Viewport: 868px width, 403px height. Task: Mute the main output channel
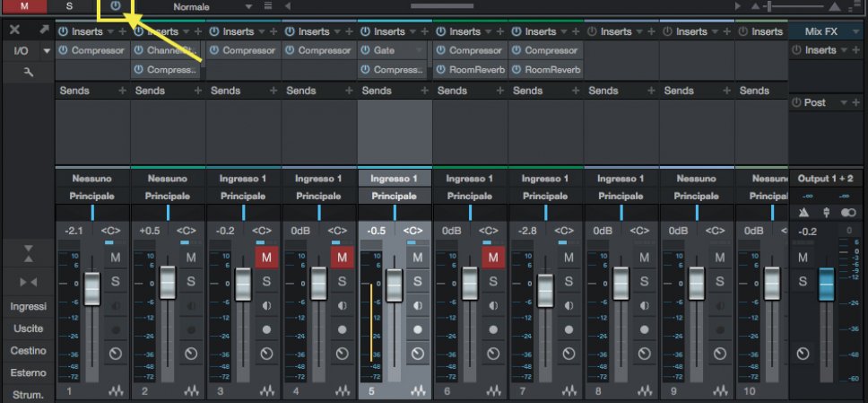(803, 258)
